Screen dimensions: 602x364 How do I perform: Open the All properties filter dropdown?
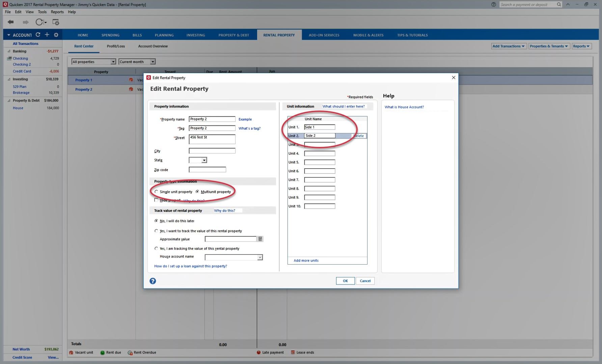click(113, 62)
